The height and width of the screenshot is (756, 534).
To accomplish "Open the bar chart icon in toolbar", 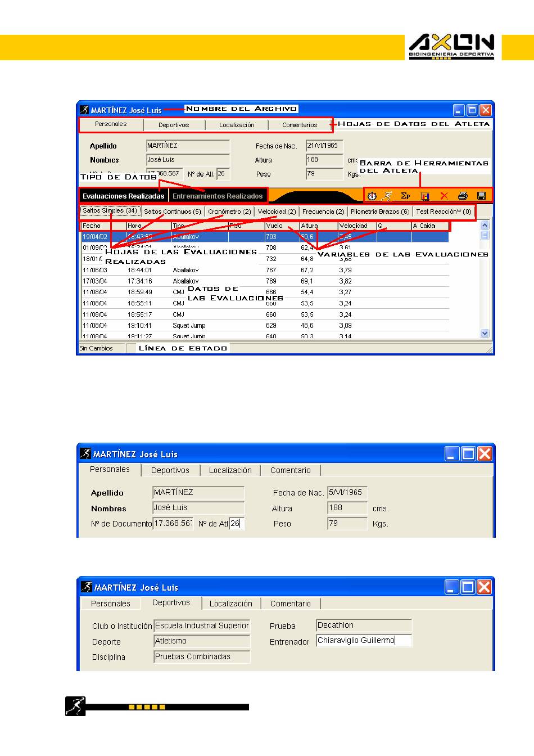I will point(425,196).
